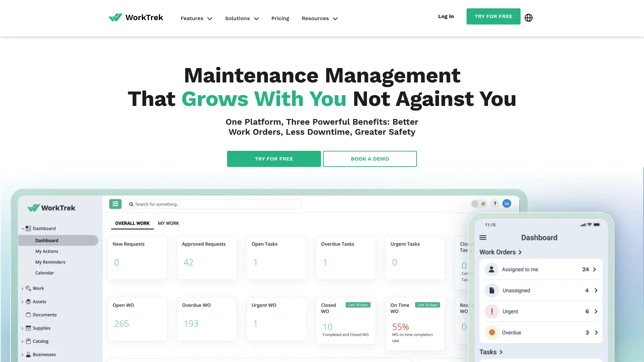Screen dimensions: 644x362
Task: Select My Actions in sidebar
Action: [x=47, y=251]
